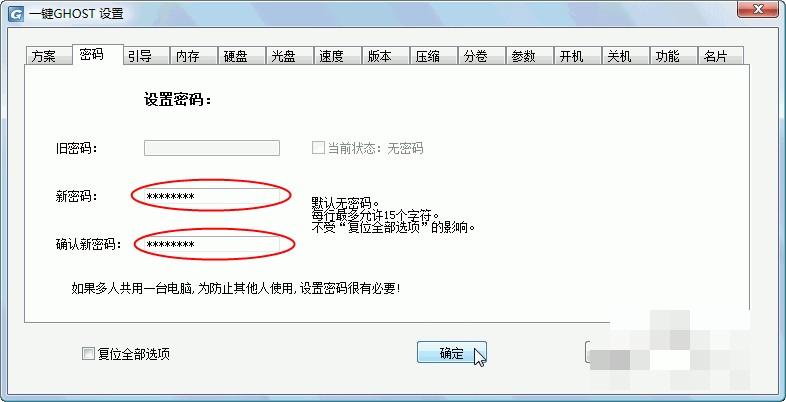Open the 开机 tab

click(577, 56)
